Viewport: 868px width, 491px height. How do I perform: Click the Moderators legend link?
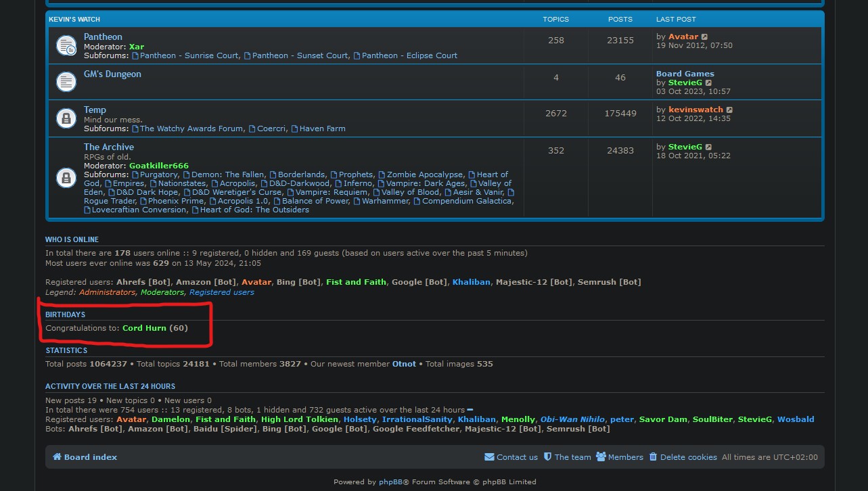[x=162, y=292]
